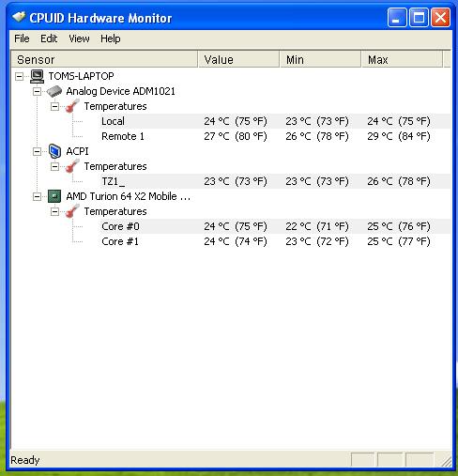The width and height of the screenshot is (458, 476).
Task: Click the thermometer icon under ADM1021
Action: (x=72, y=106)
